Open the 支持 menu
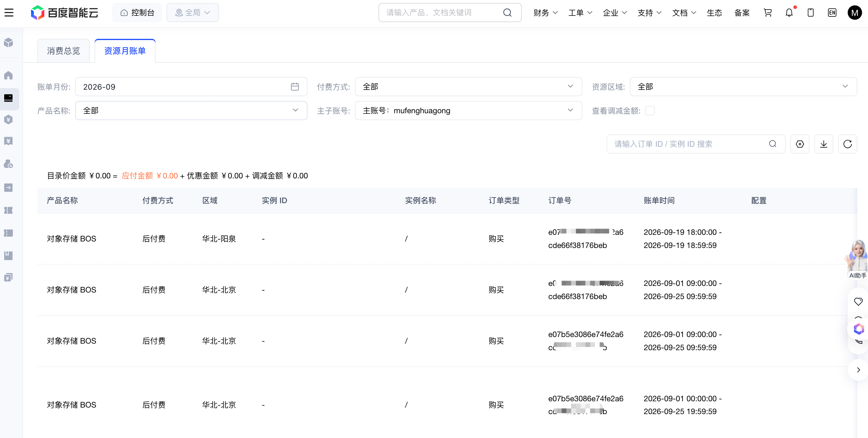The height and width of the screenshot is (438, 868). pyautogui.click(x=649, y=13)
